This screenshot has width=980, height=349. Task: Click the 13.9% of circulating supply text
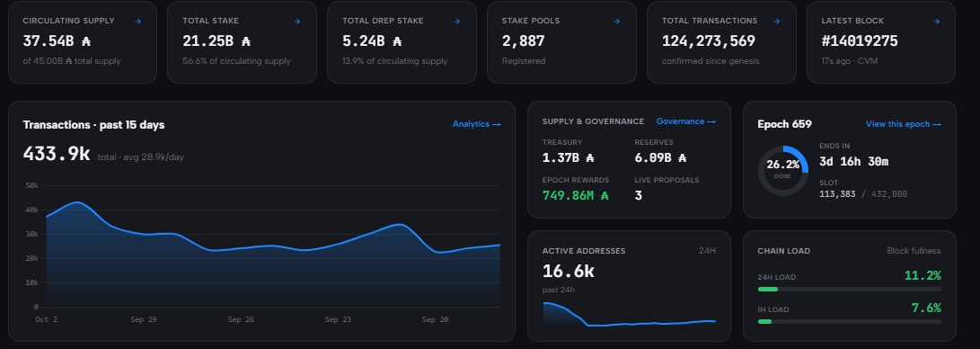click(x=395, y=61)
